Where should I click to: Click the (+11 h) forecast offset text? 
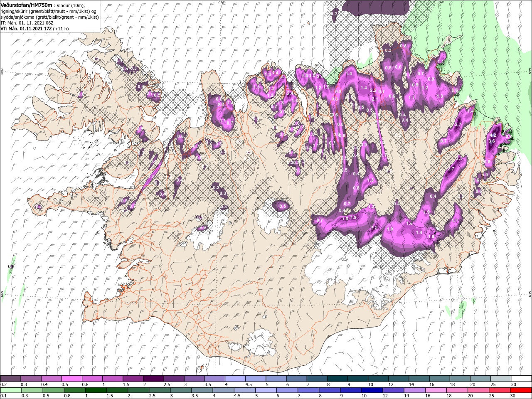click(61, 29)
